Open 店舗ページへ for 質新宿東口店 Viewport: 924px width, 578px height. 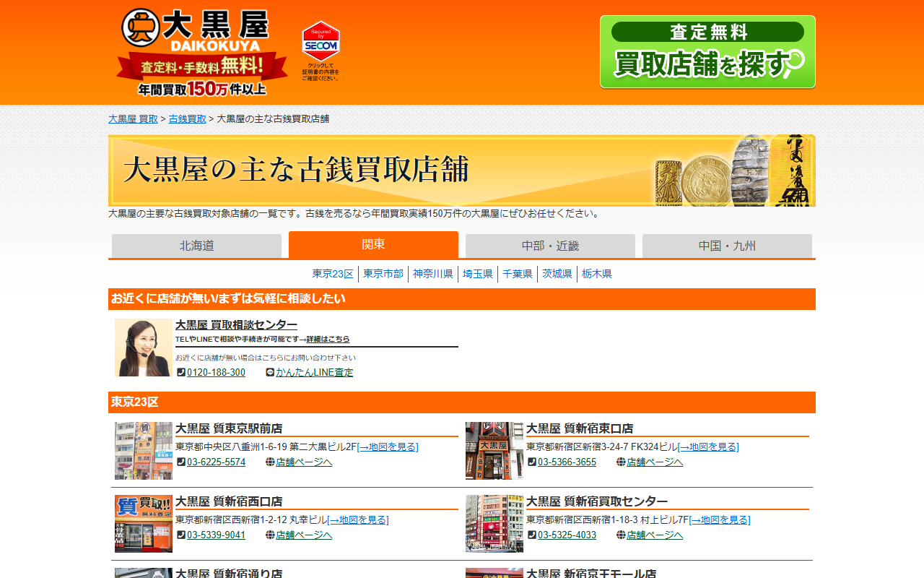655,462
